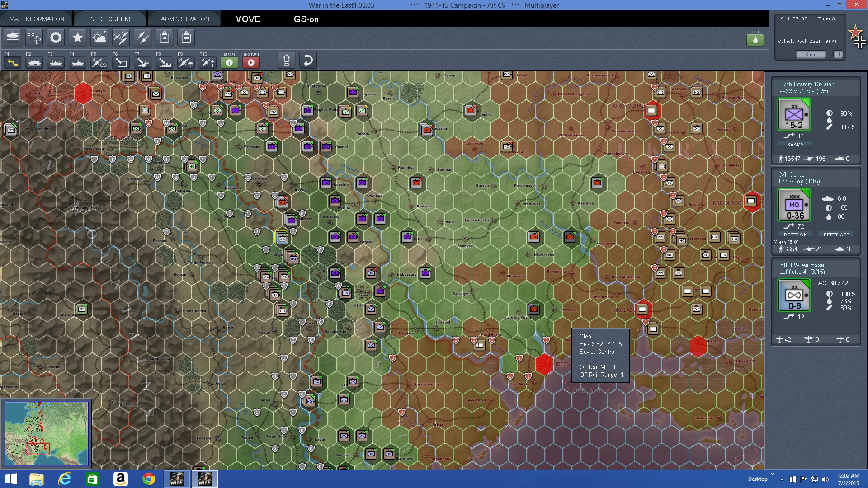Click the highlighted selected unit near Pascani
The width and height of the screenshot is (868, 488).
pyautogui.click(x=282, y=238)
